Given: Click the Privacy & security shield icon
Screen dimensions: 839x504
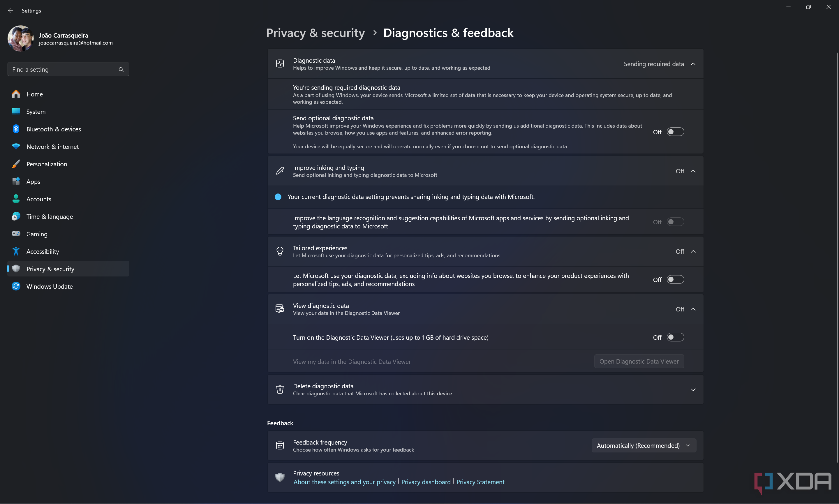Looking at the screenshot, I should pos(16,269).
